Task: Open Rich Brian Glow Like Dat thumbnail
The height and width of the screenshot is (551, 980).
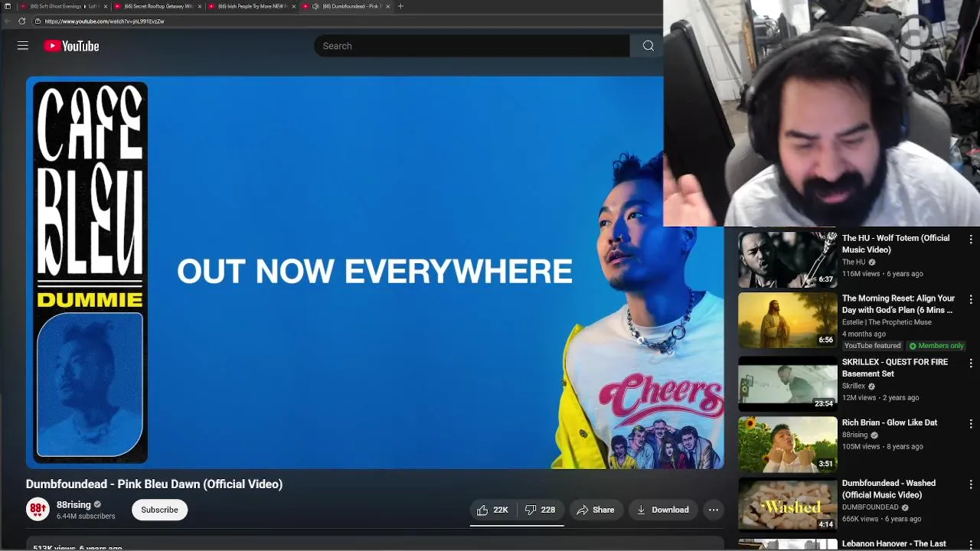Action: pos(788,444)
